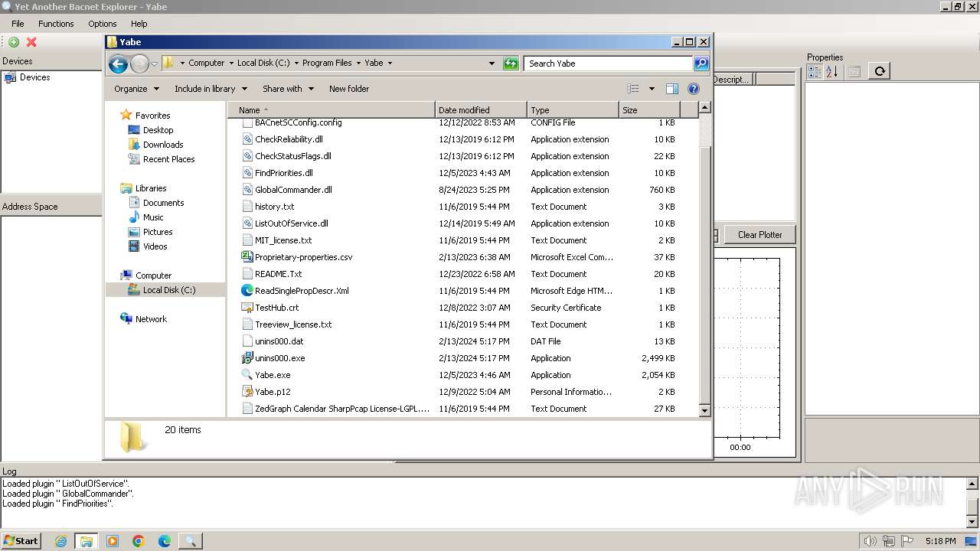Click the Clear Plotter button
The height and width of the screenshot is (551, 980).
759,235
